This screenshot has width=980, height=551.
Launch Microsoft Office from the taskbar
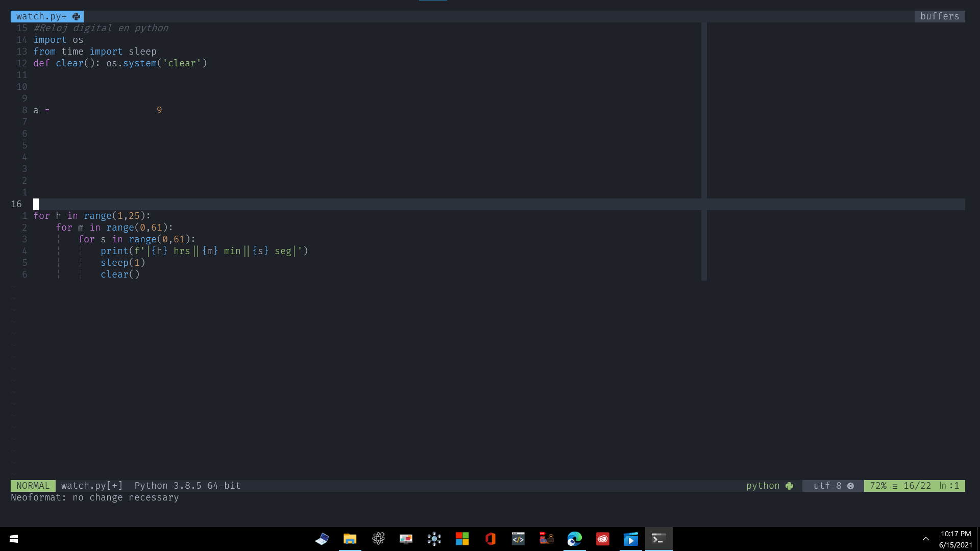(491, 539)
